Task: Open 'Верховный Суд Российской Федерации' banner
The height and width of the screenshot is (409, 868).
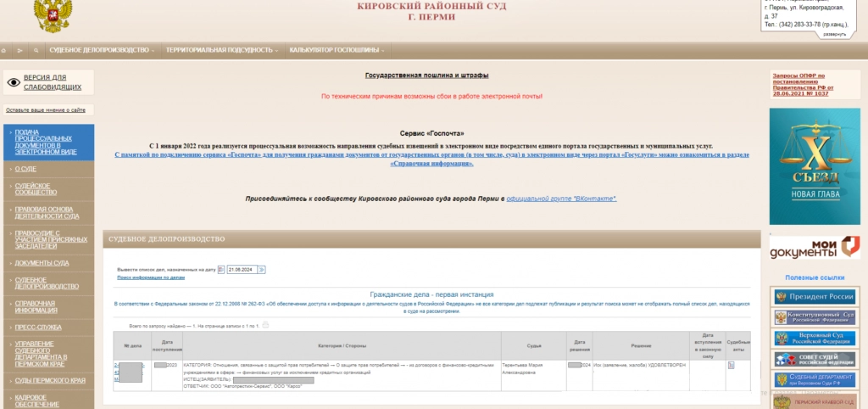Action: pos(815,338)
